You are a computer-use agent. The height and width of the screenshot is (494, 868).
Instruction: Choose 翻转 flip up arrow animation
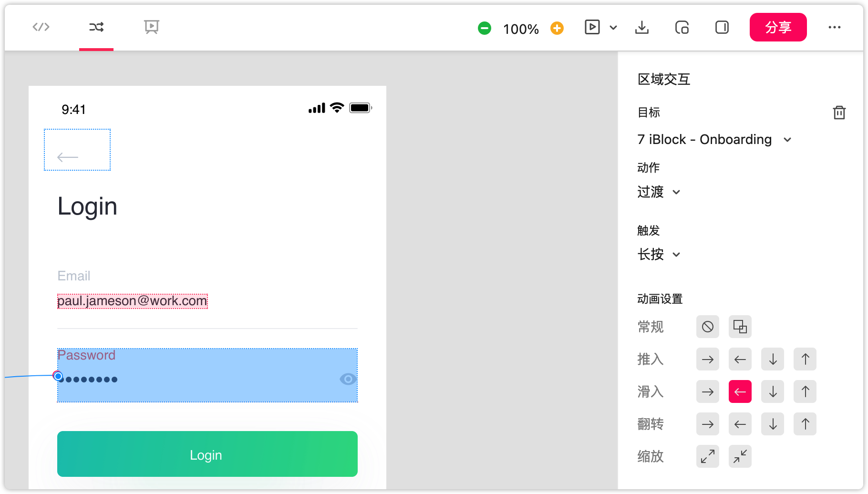pos(805,424)
